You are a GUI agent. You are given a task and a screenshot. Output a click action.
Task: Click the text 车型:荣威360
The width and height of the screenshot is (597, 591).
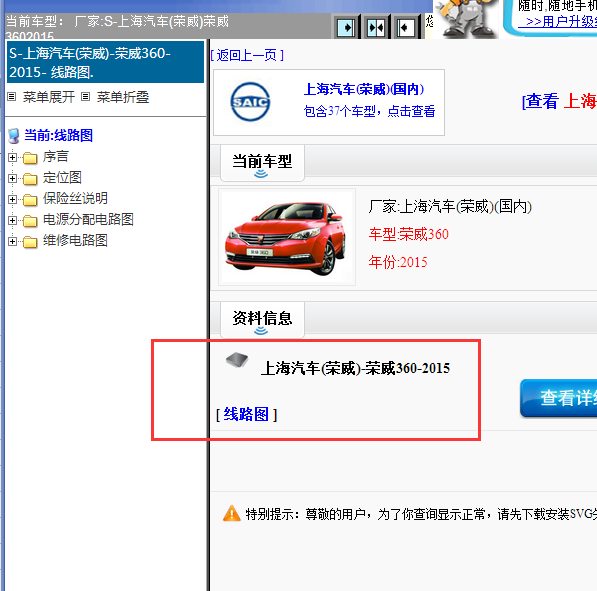pos(409,234)
